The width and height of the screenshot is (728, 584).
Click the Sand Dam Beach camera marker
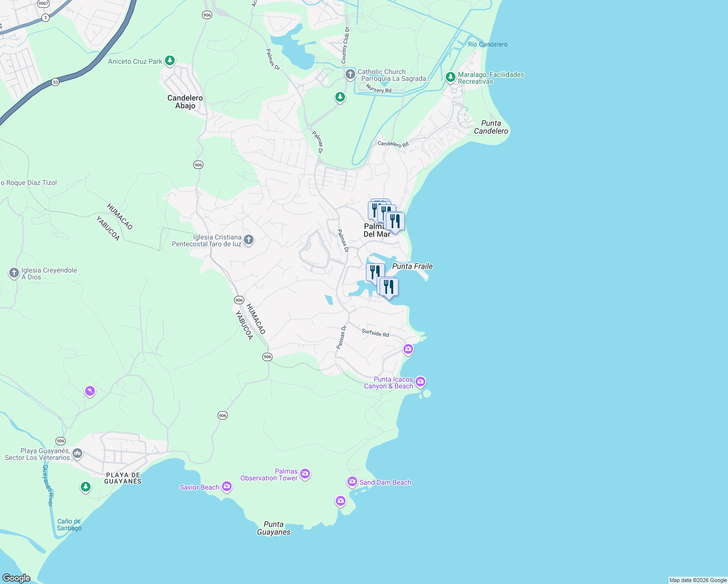pos(351,481)
